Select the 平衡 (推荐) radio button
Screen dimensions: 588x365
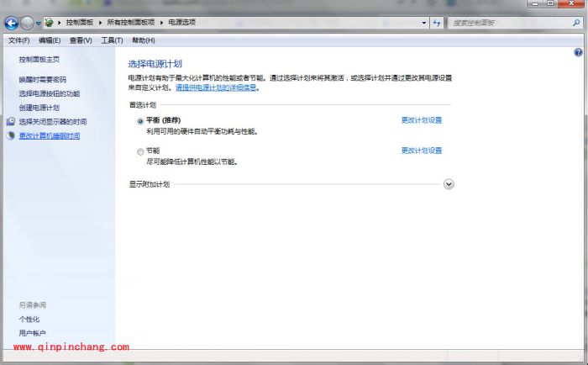(x=140, y=121)
